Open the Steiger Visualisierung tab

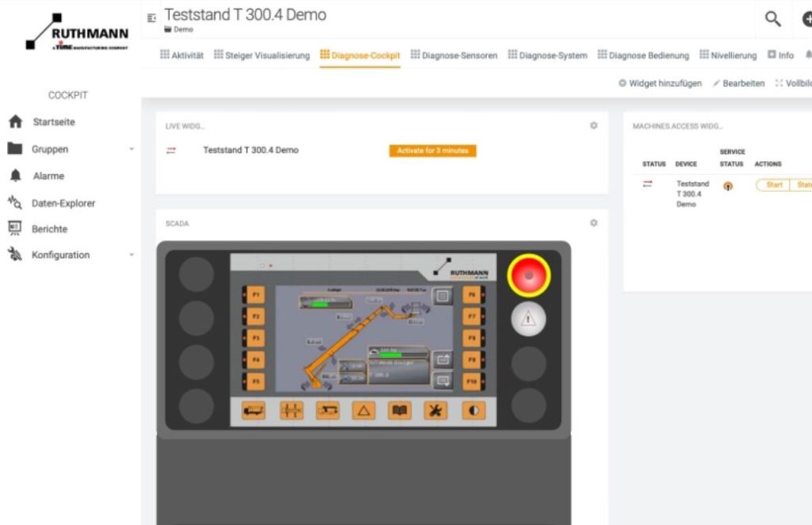[x=262, y=56]
